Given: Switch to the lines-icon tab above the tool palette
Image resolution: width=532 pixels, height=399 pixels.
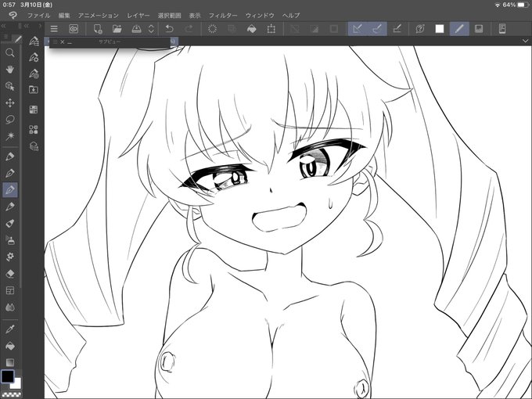Looking at the screenshot, I should coord(5,37).
